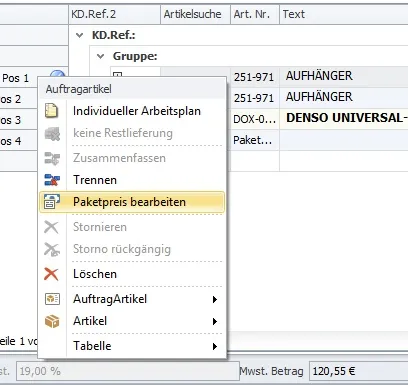408x385 pixels.
Task: Choose Paketpreis bearbeiten menu entry
Action: pos(132,202)
